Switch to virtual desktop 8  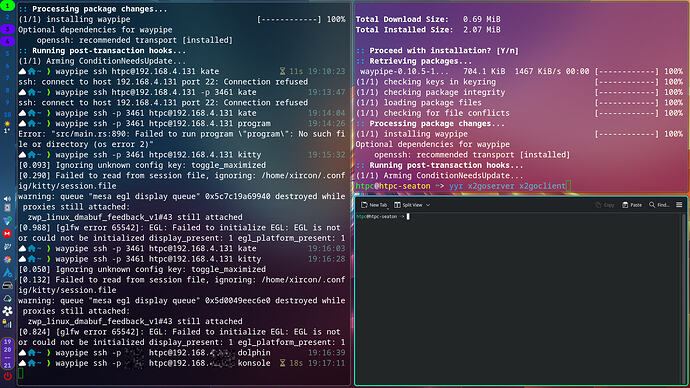[x=7, y=90]
